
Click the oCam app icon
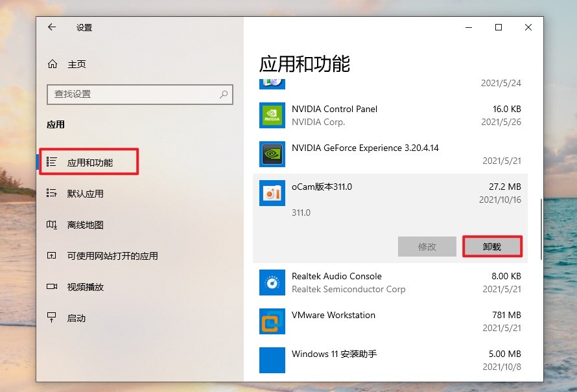tap(272, 193)
